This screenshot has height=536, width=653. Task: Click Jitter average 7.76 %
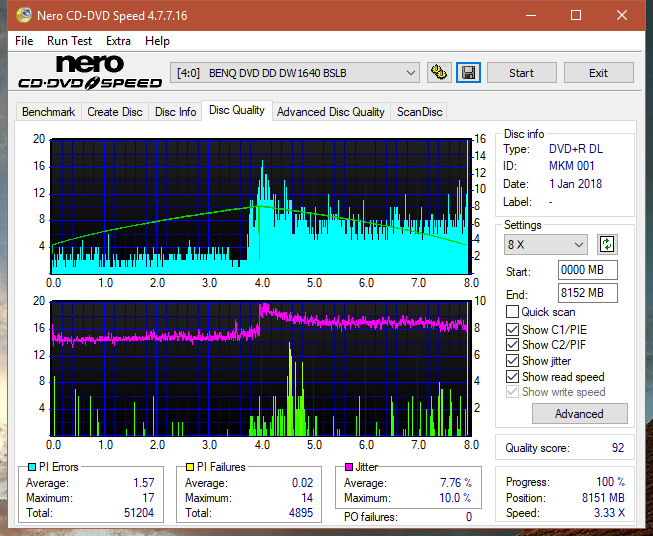[x=456, y=483]
